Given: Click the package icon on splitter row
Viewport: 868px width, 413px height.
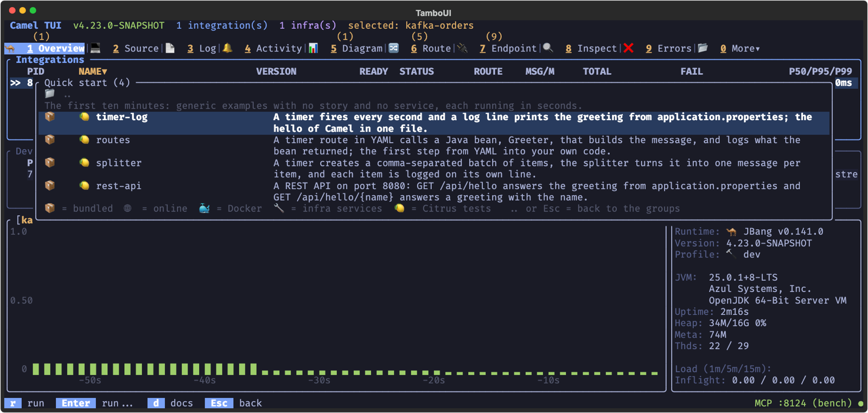Looking at the screenshot, I should coord(50,163).
